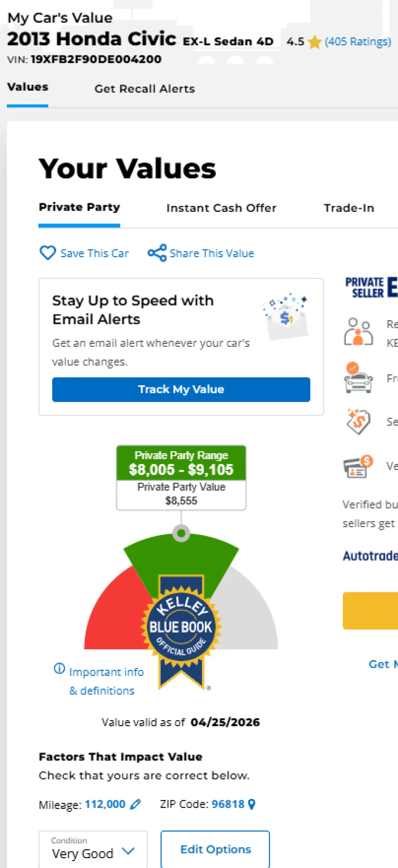Click the info circle icon near Important info
This screenshot has height=868, width=398.
pos(59,669)
